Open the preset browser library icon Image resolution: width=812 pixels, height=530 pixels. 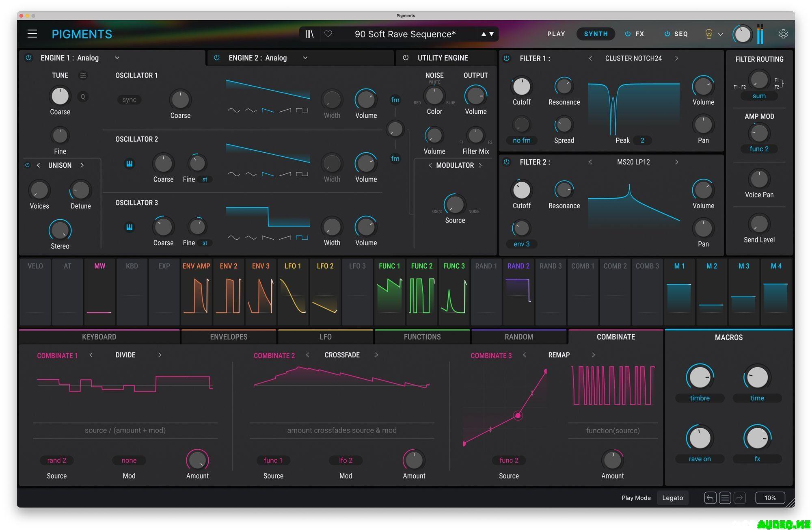tap(310, 34)
